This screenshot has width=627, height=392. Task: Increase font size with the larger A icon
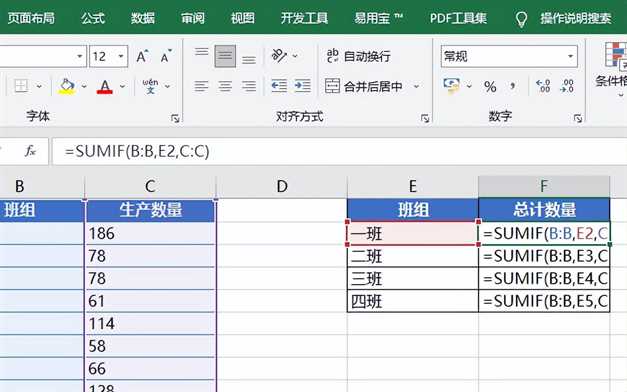coord(142,56)
